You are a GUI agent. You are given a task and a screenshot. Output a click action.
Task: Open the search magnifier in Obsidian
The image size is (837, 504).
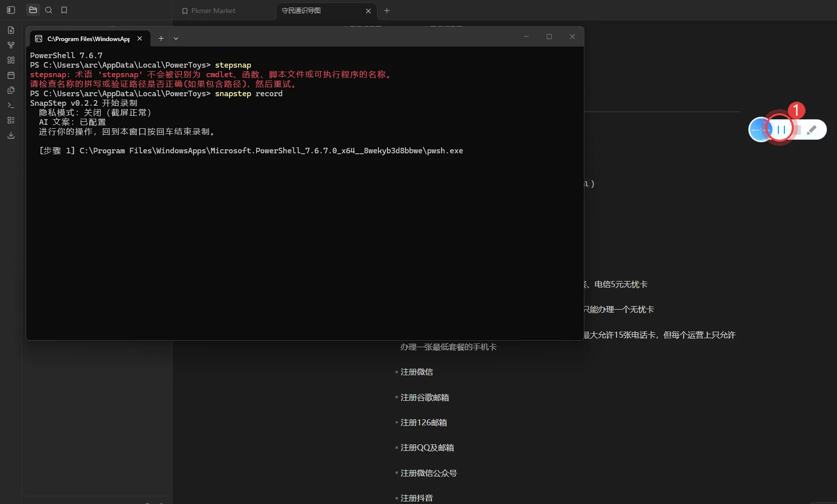pos(49,10)
